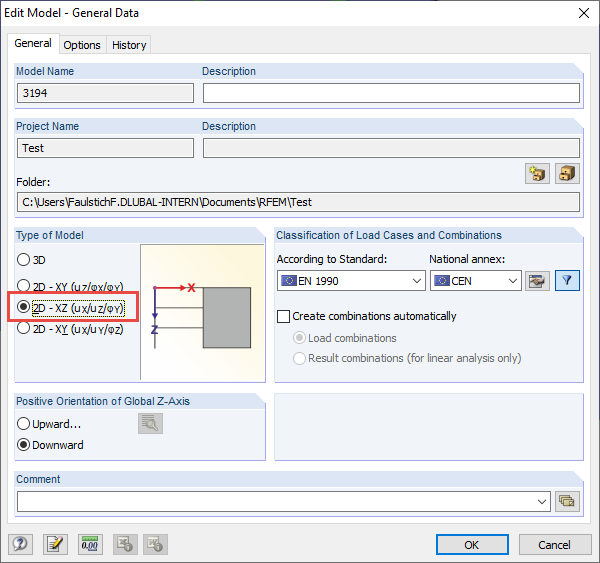Viewport: 600px width, 563px height.
Task: Click the edit comment notepad icon
Action: tap(55, 544)
